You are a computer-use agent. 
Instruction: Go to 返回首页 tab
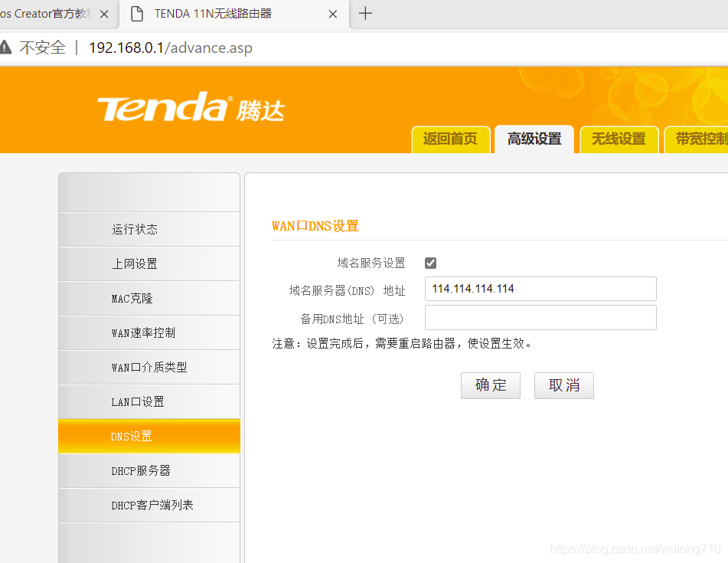[x=450, y=139]
